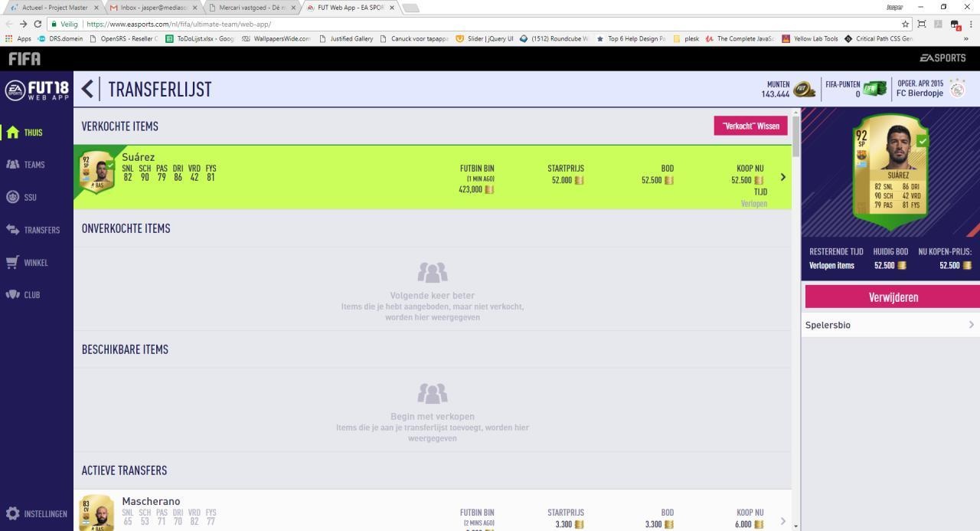Click the red extension icon in Chrome toolbar

coord(955,25)
